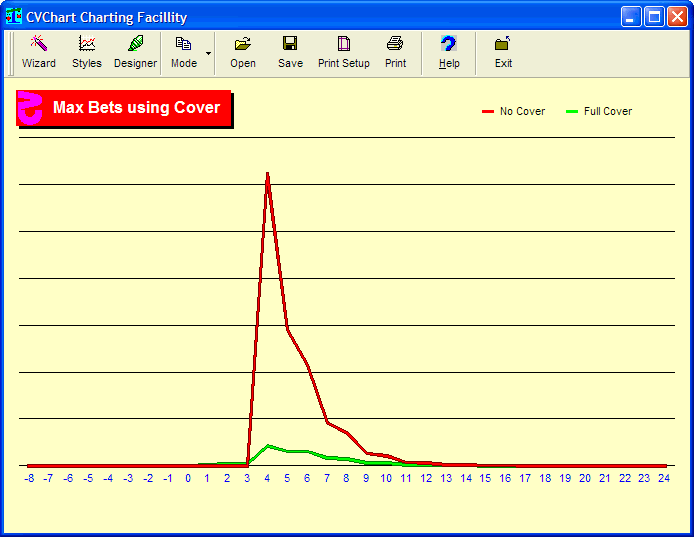694x537 pixels.
Task: Select the Full Cover legend label
Action: tap(608, 111)
